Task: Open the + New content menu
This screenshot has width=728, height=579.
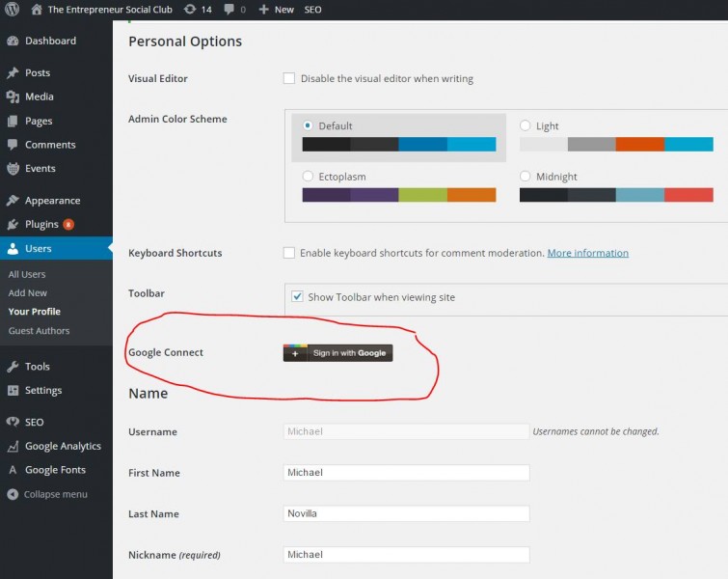Action: tap(276, 9)
